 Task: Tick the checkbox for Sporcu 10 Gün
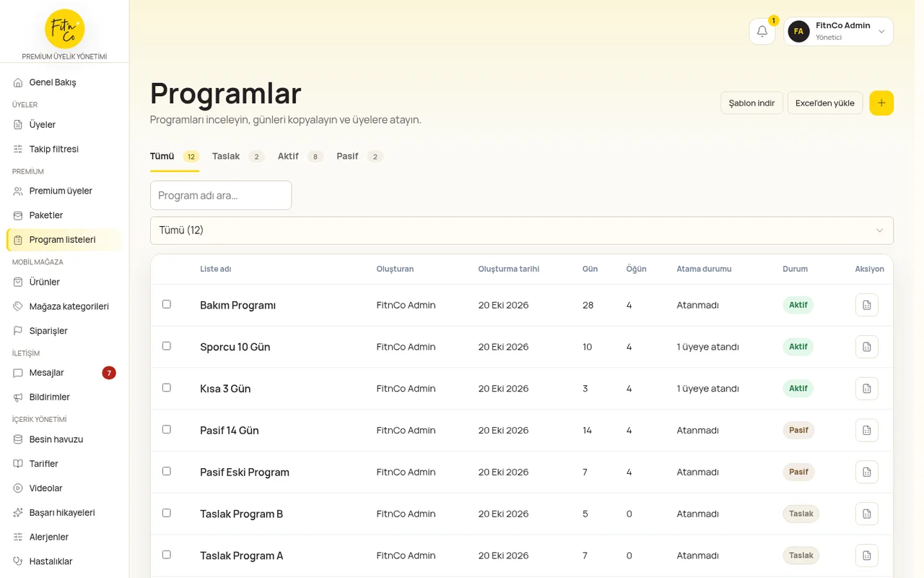167,346
